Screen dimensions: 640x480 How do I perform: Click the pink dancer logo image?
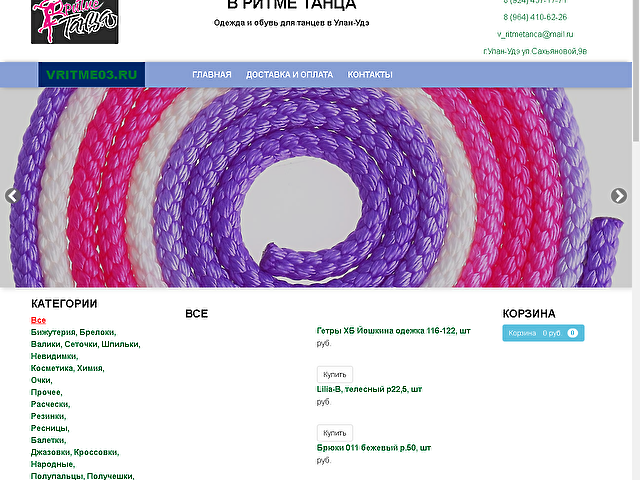(75, 22)
